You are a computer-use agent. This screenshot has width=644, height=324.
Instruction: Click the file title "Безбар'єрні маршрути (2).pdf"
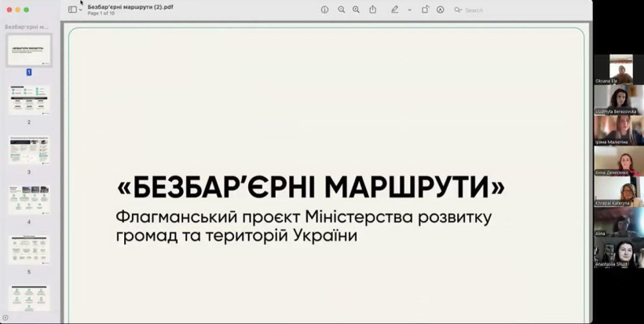pos(130,7)
